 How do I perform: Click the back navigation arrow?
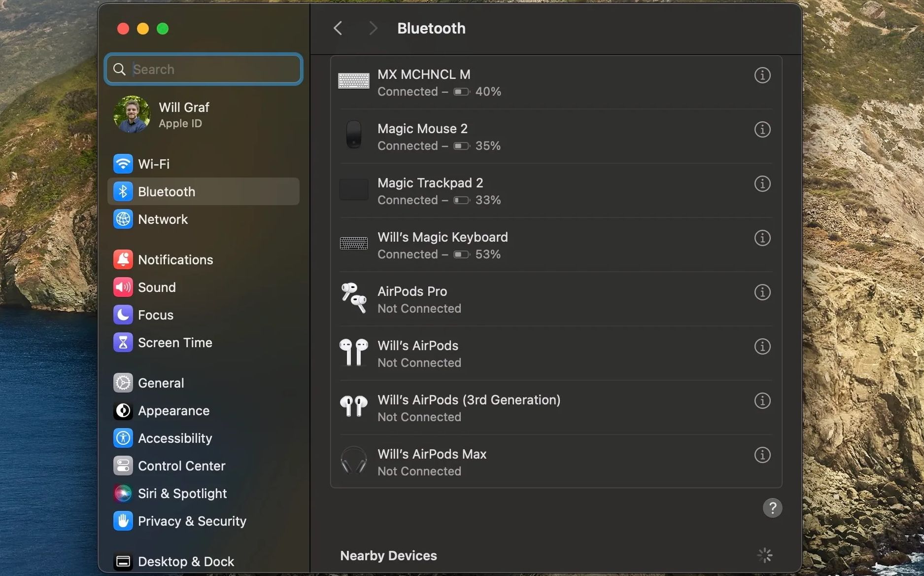(338, 28)
